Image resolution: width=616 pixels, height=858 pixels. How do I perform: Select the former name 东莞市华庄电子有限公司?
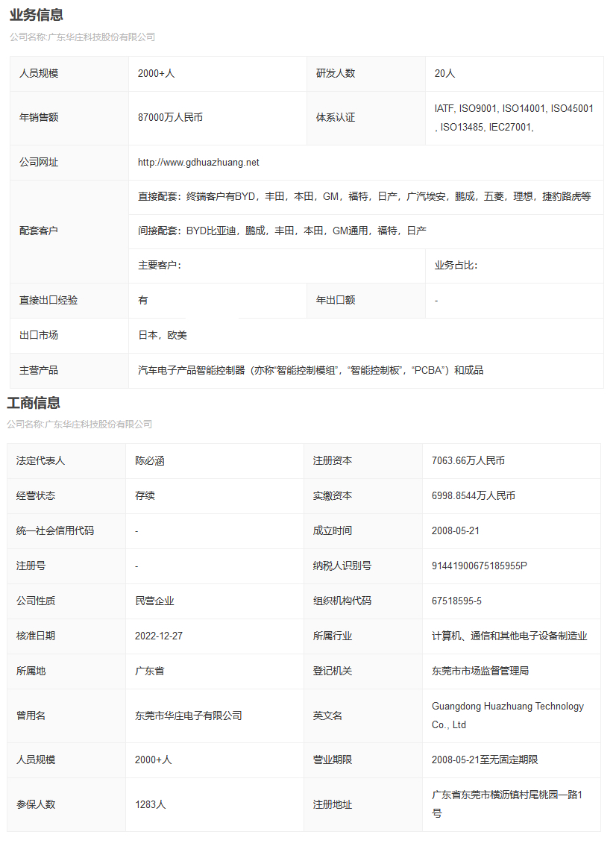click(189, 715)
